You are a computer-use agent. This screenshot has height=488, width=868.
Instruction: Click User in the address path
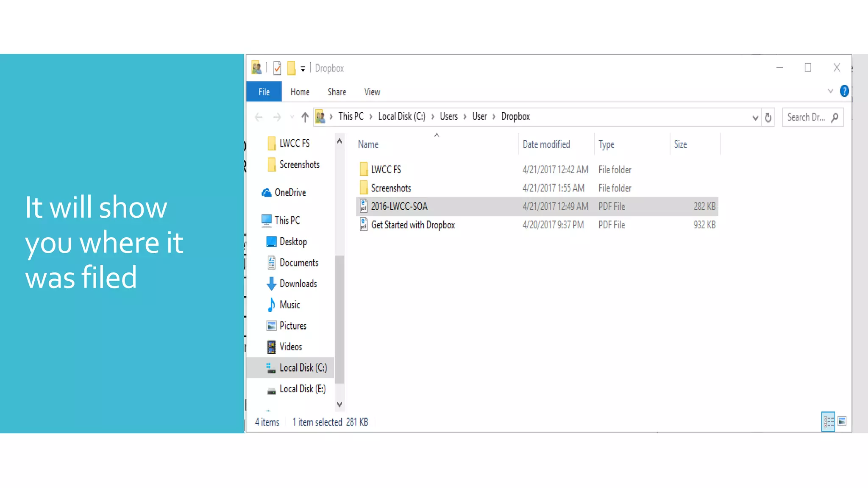[x=479, y=116]
